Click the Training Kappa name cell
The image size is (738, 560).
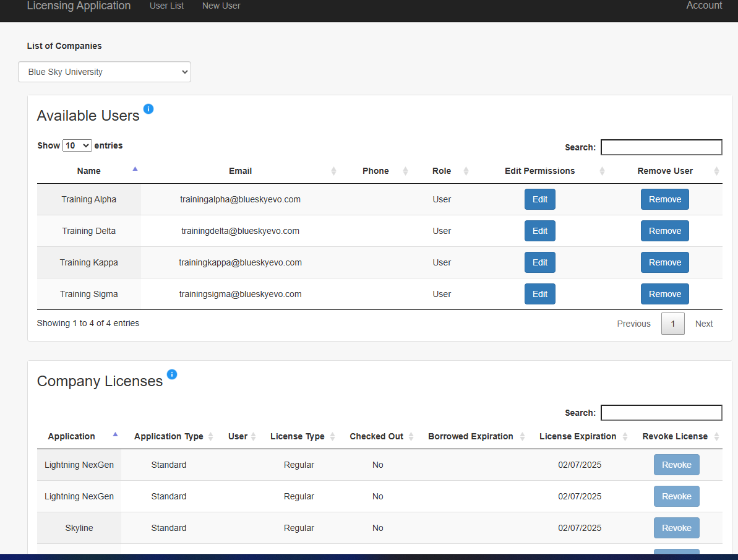tap(89, 262)
